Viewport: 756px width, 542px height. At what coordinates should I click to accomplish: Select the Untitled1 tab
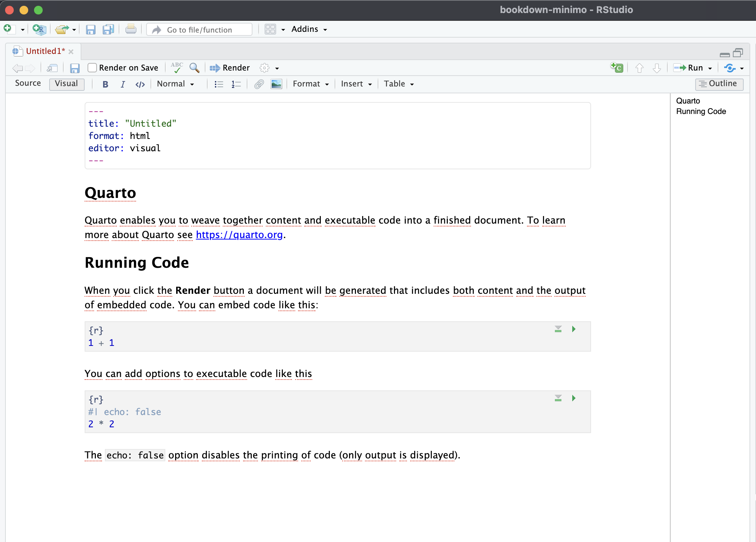[x=45, y=51]
